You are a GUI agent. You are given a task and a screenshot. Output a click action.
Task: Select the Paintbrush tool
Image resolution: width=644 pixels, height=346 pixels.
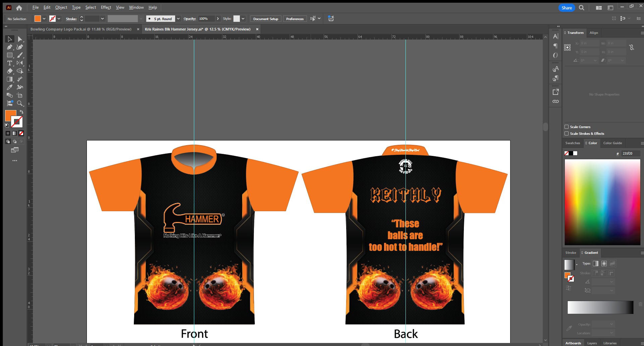20,55
